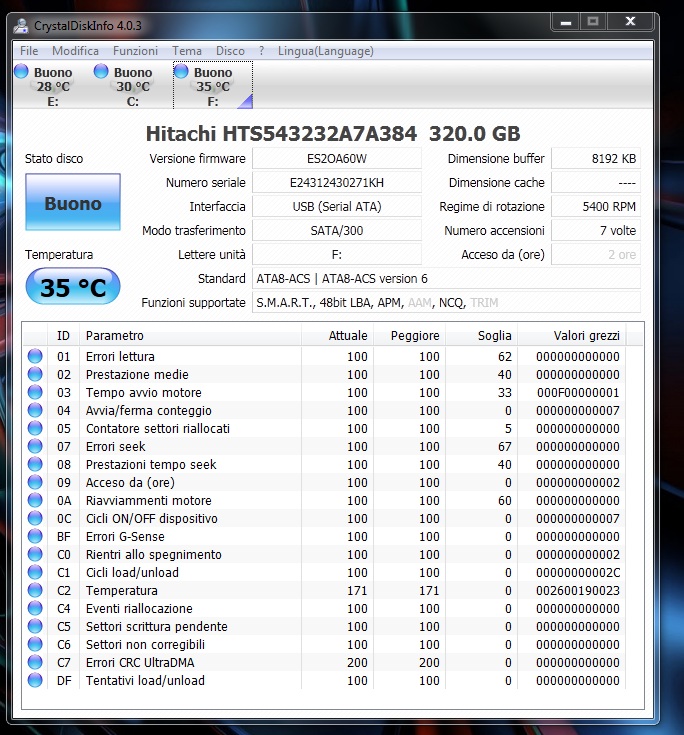The width and height of the screenshot is (684, 735).
Task: Click the 2 ore power-on hours field
Action: pos(596,255)
